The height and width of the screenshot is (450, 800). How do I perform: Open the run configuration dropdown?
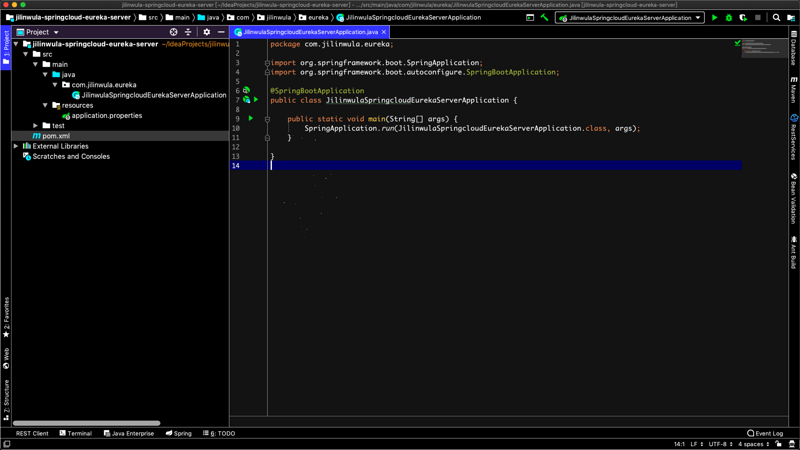click(x=630, y=18)
